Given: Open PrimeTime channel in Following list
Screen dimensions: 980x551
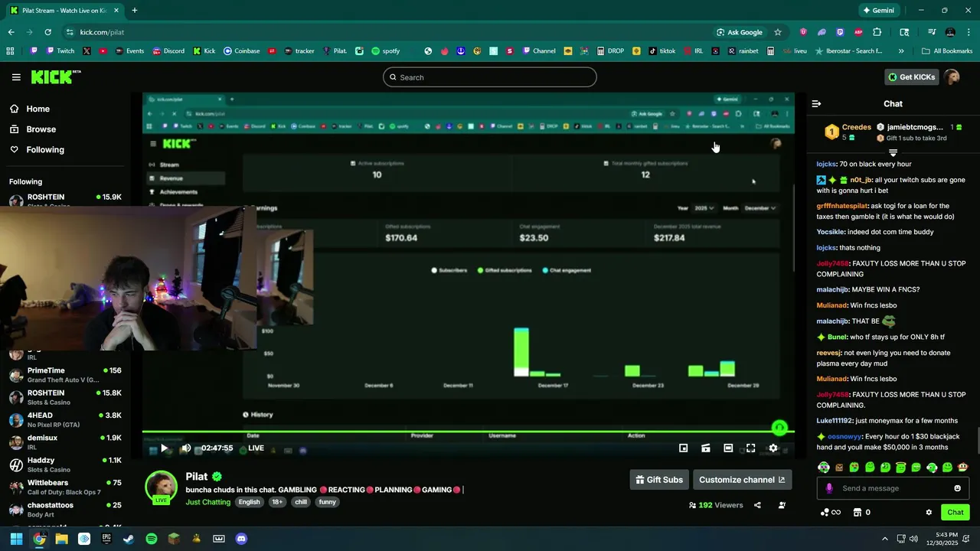Looking at the screenshot, I should (65, 375).
